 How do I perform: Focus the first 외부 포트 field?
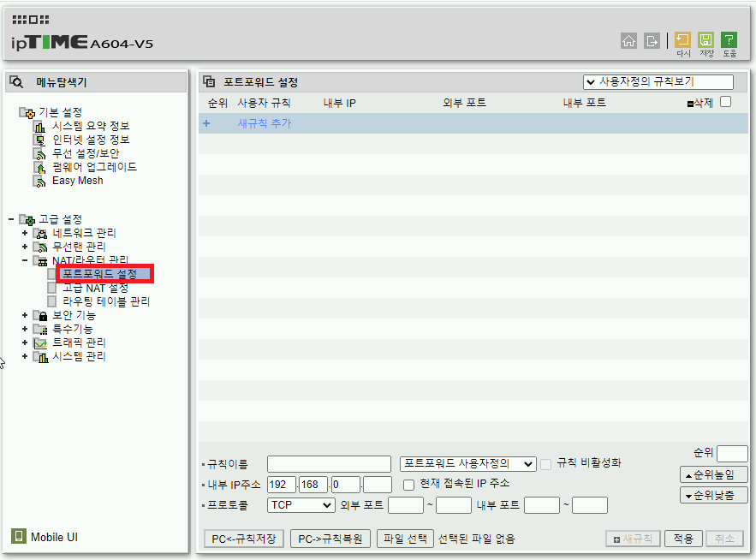click(x=406, y=505)
